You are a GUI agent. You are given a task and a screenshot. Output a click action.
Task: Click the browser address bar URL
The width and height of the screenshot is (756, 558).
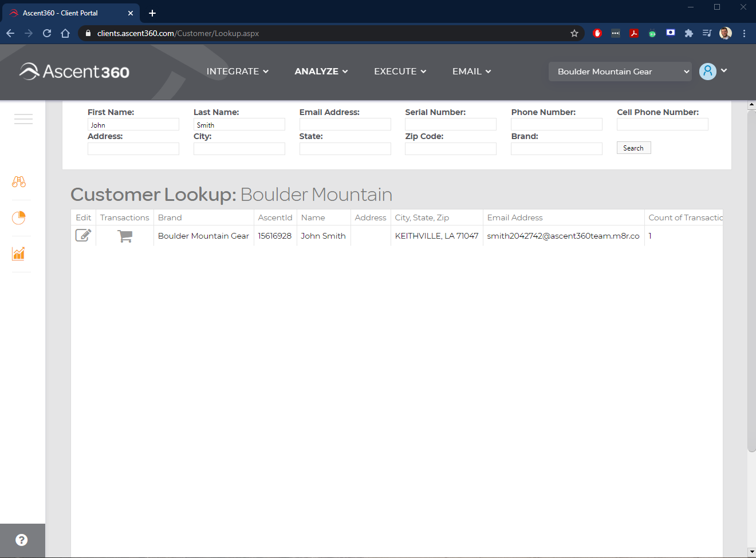[178, 33]
